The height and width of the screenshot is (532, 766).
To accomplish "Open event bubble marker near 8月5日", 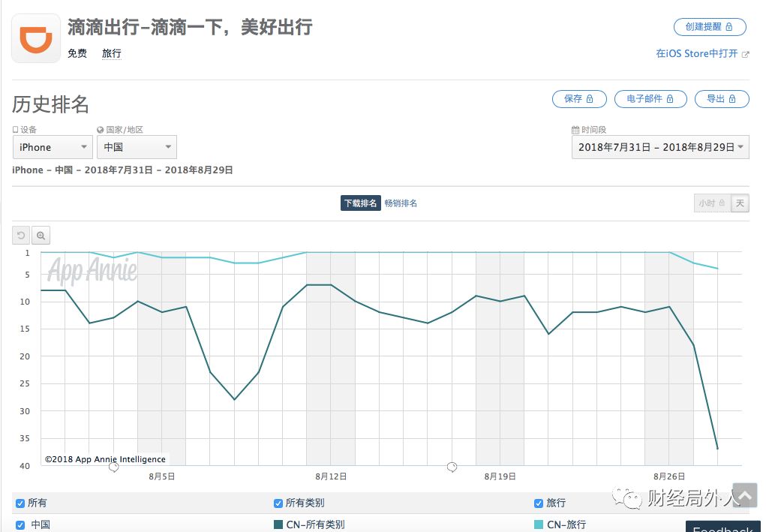I will pyautogui.click(x=113, y=467).
